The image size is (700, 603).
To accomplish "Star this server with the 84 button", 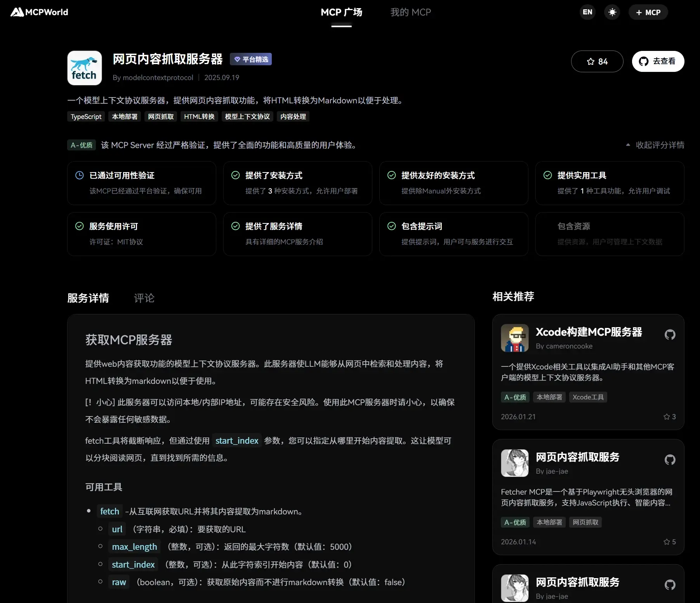I will (x=597, y=61).
